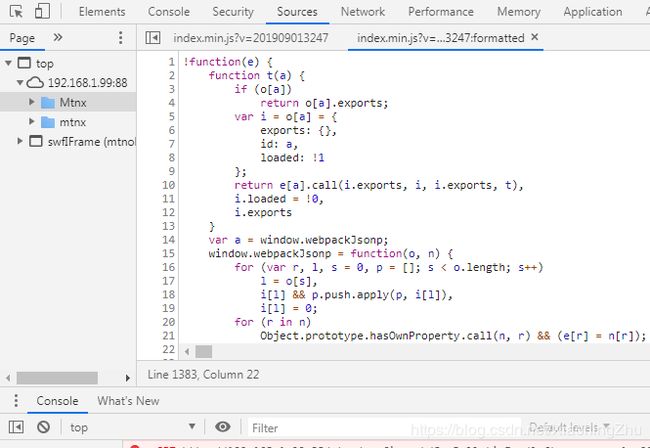Expand the swfIFrame frame node
Screen dimensions: 650x448
click(x=19, y=141)
